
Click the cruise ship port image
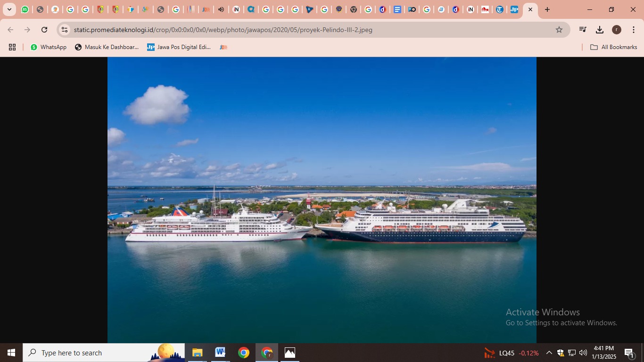322,200
